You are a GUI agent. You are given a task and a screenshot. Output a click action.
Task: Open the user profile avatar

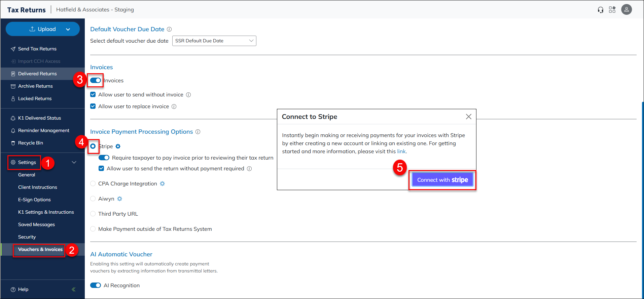[626, 10]
